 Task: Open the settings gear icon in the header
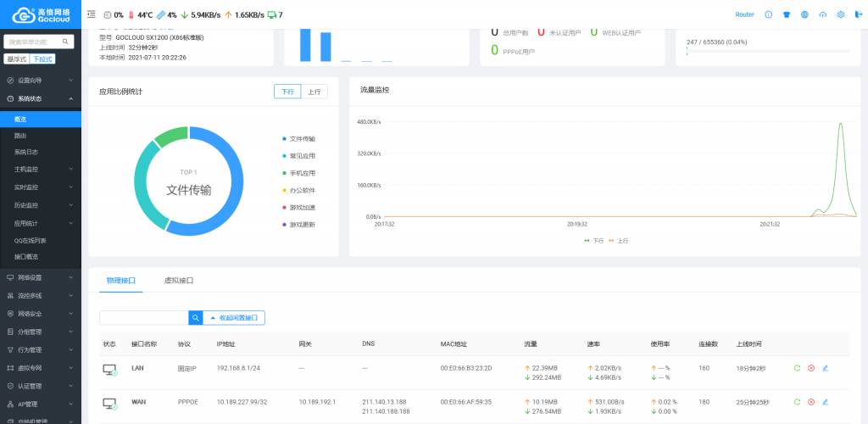[x=840, y=15]
